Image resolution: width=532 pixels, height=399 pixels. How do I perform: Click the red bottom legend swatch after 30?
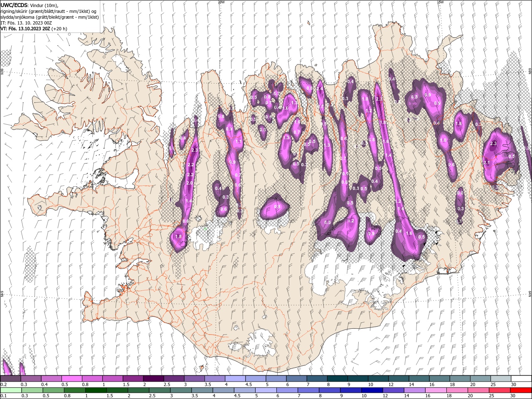pos(522,390)
